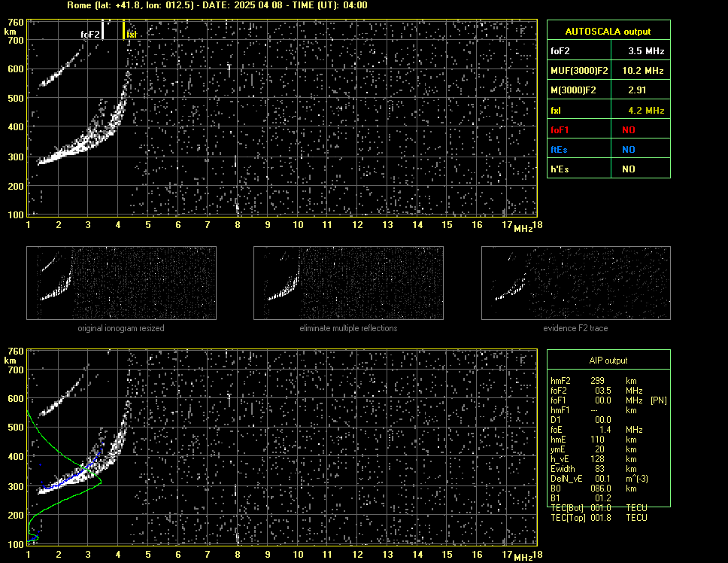Select the B0 value '086.0'
Image resolution: width=728 pixels, height=563 pixels.
tap(601, 488)
